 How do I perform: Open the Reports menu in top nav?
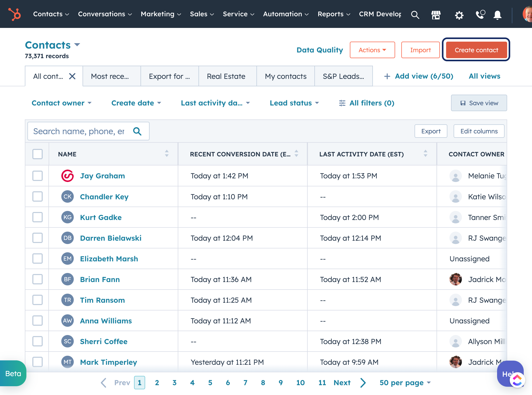(334, 14)
